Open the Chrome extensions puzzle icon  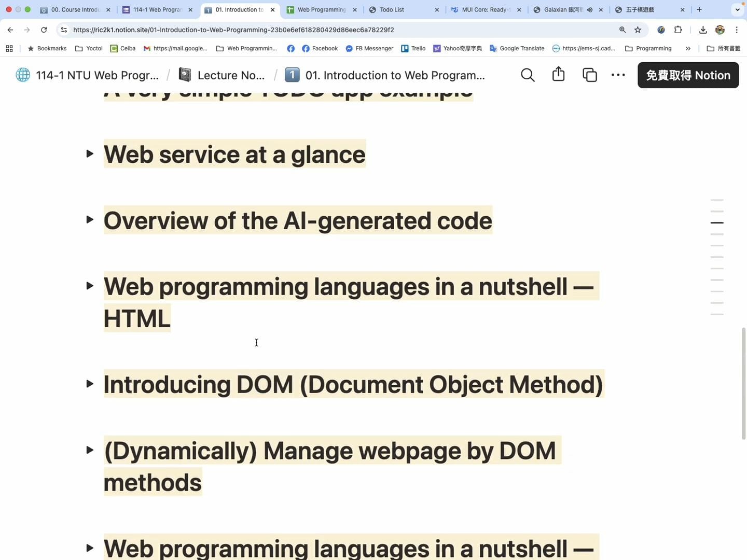point(678,30)
